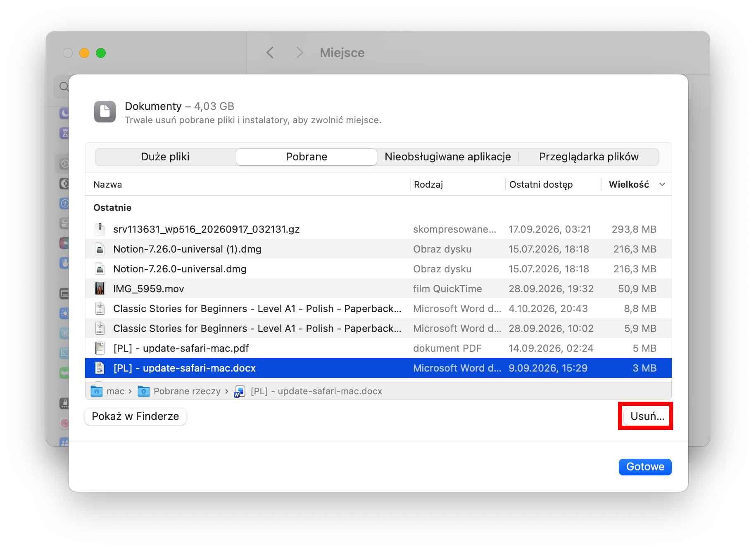Click the film QuickTime type cell

coord(447,288)
